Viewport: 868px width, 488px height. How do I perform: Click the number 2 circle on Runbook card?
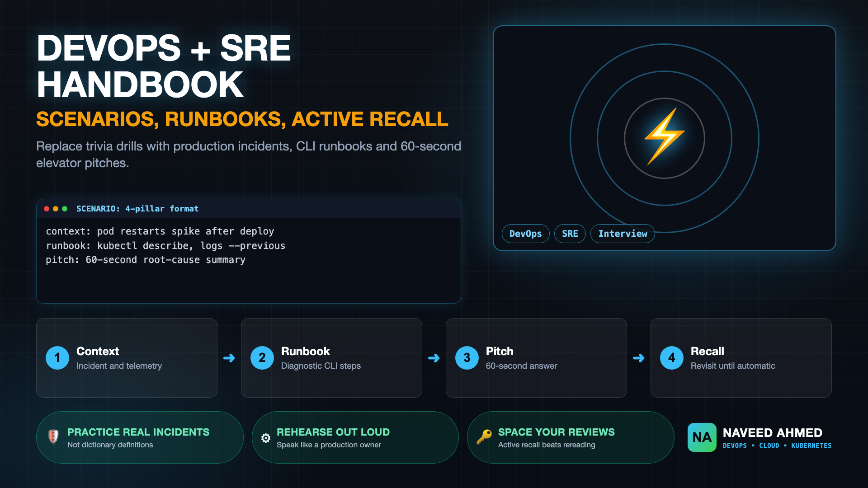(x=262, y=358)
